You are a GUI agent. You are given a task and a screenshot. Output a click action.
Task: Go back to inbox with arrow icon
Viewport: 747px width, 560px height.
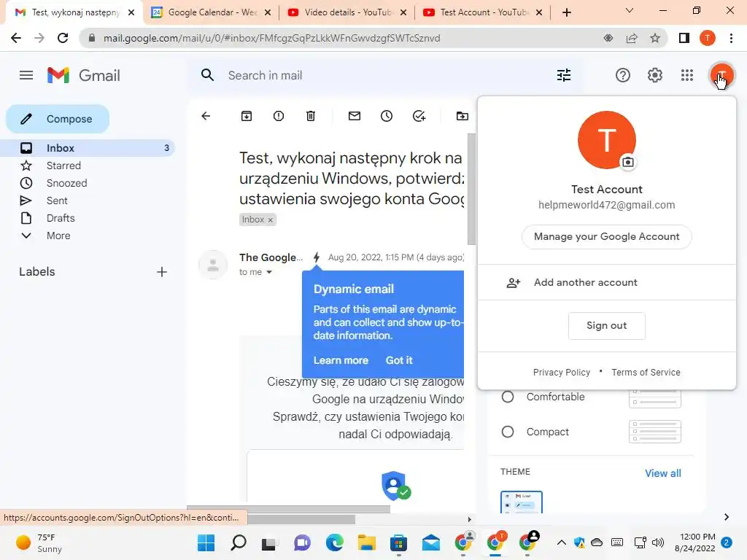206,116
